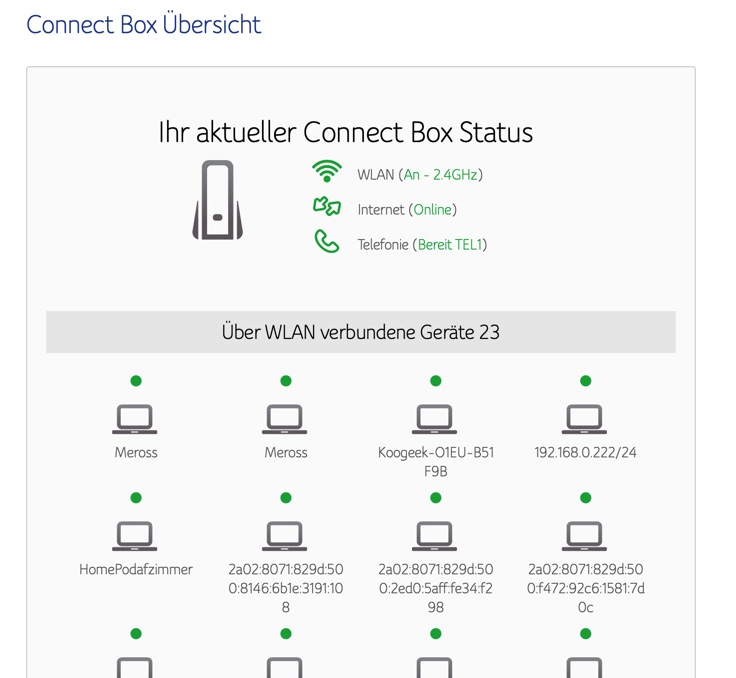Click the Connect Box router icon
This screenshot has width=736, height=678.
218,200
